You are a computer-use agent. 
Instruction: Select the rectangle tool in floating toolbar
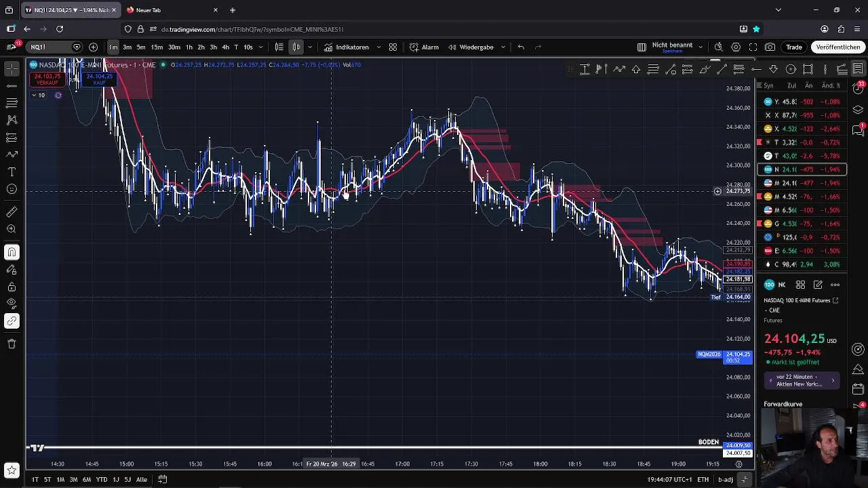808,69
